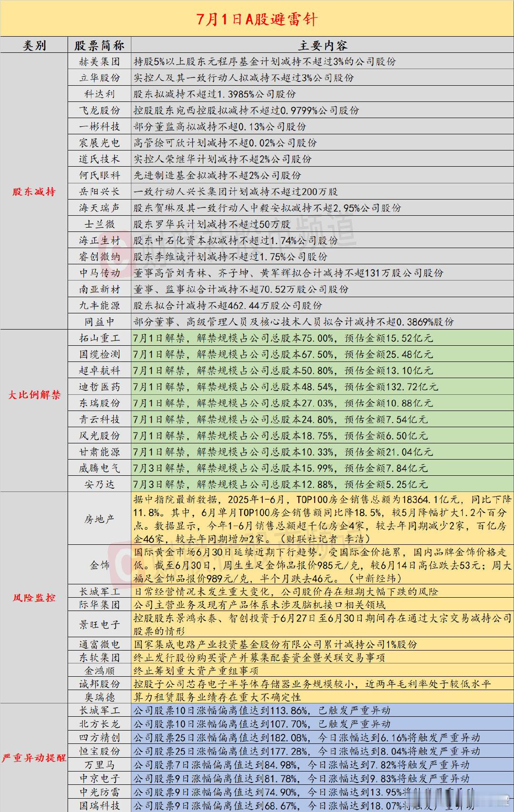Viewport: 514px width, 812px height.
Task: Click stock name '北方长龙'
Action: (x=99, y=724)
